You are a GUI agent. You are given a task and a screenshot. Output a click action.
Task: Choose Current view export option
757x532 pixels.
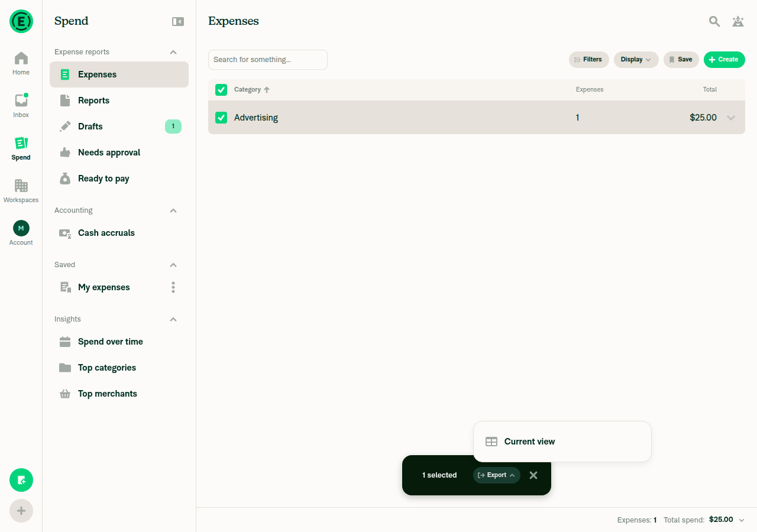(x=562, y=442)
